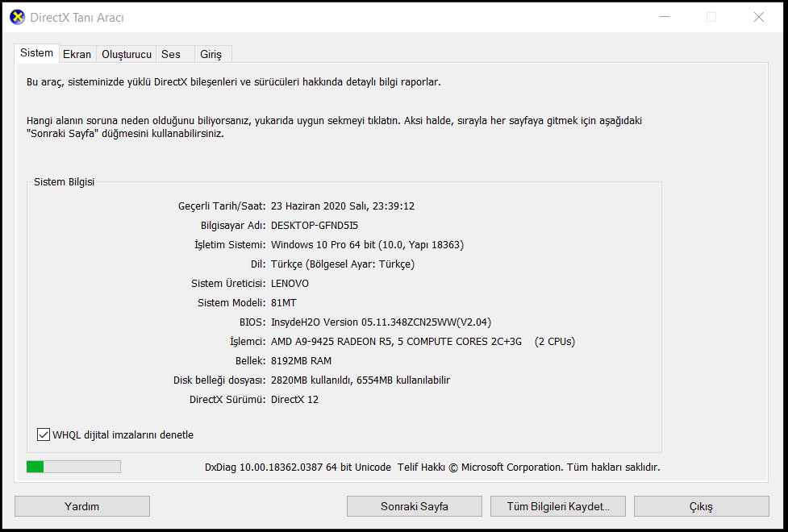The image size is (788, 532).
Task: Click the 8192MB RAM value
Action: 301,360
